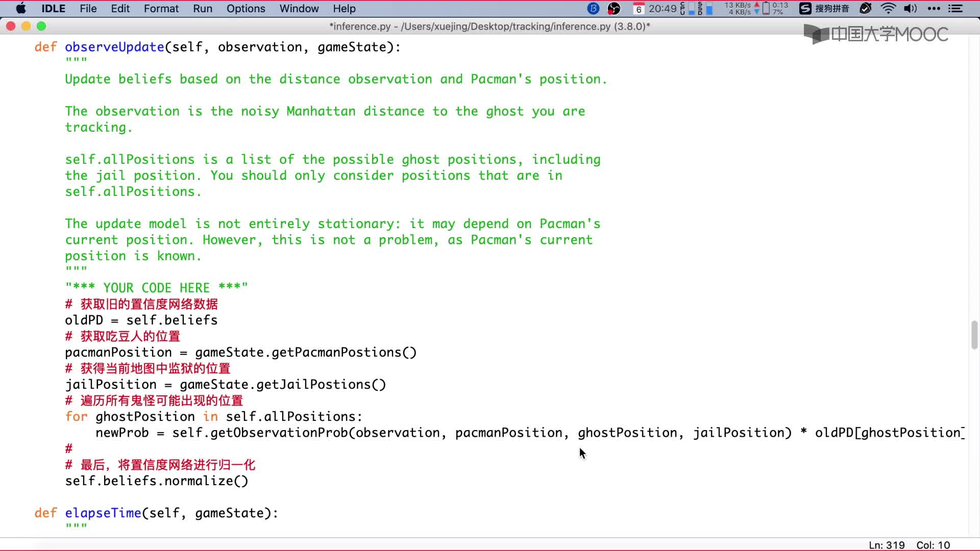Zoom the inference.py window
Screen dimensions: 980x551
point(41,26)
